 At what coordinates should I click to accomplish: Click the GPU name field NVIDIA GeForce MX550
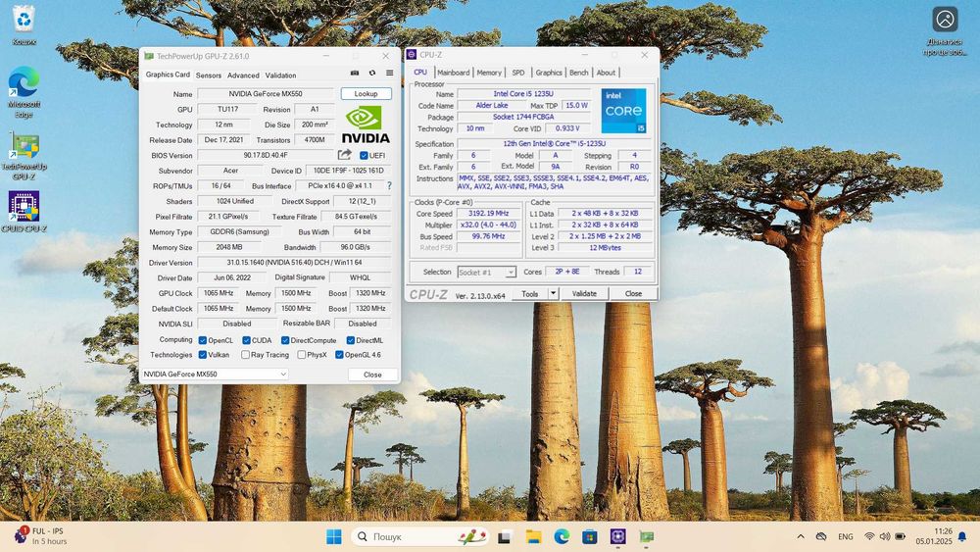(x=266, y=94)
